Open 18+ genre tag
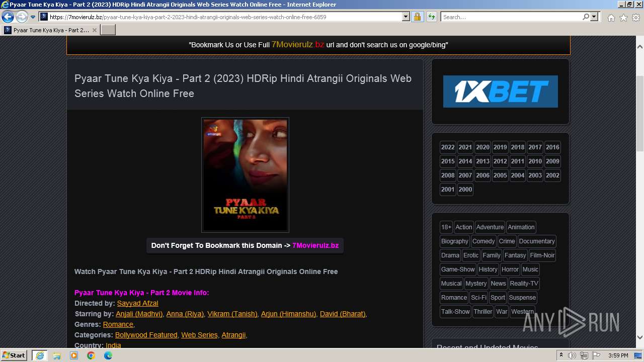644x362 pixels. tap(446, 227)
